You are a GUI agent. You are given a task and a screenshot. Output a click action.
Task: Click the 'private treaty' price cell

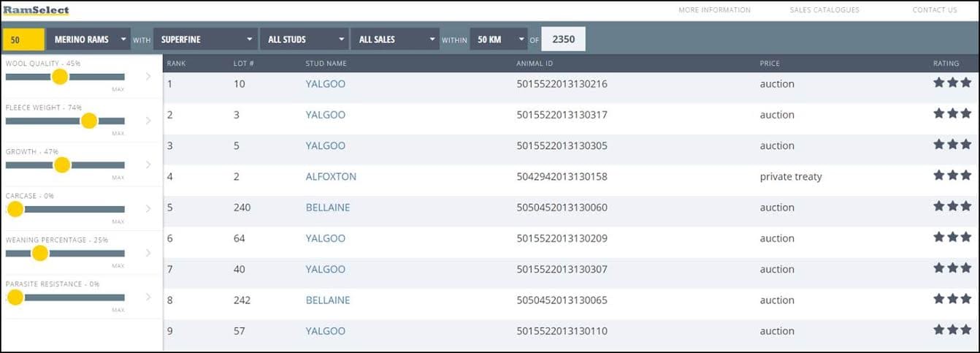pos(791,177)
